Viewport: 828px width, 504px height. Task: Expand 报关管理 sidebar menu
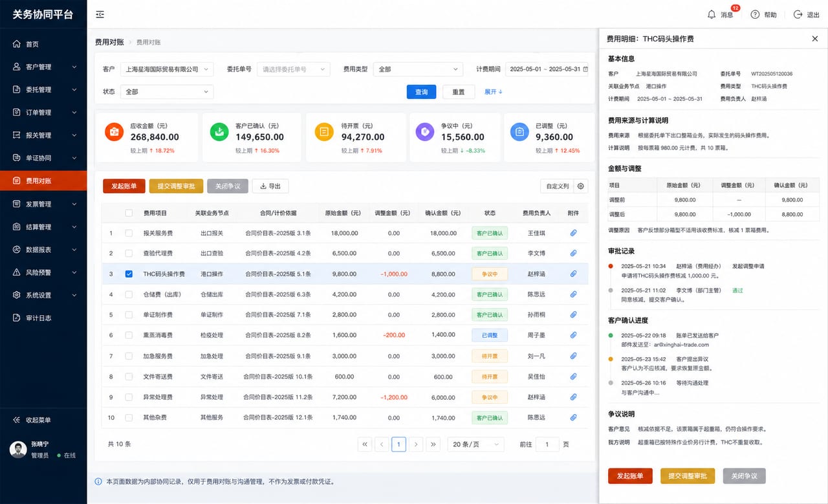click(43, 135)
